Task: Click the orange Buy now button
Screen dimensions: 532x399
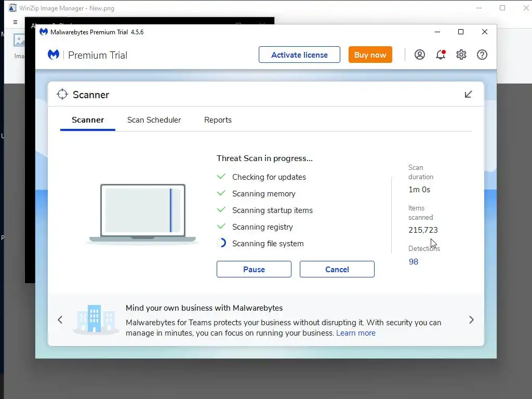Action: 370,55
